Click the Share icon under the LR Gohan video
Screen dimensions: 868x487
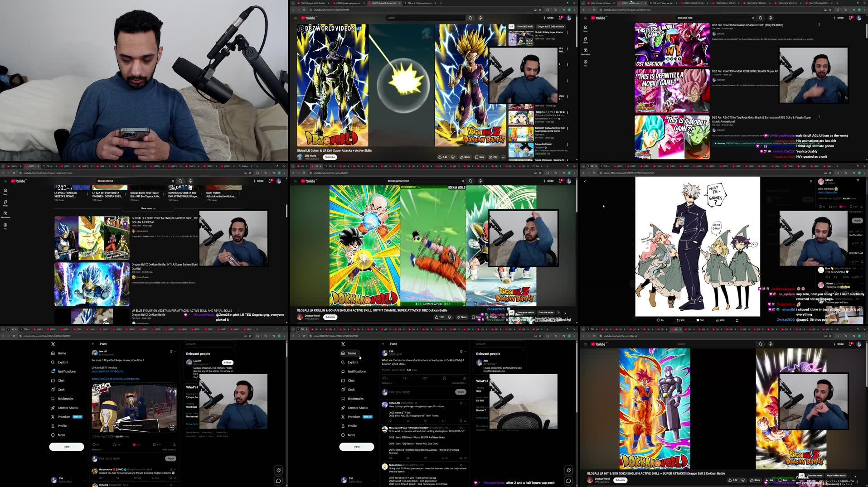click(466, 157)
